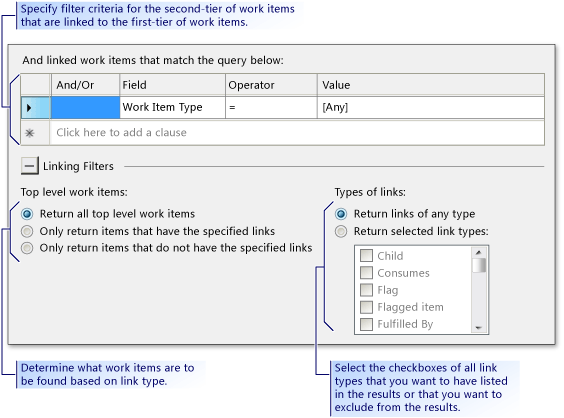This screenshot has height=418, width=564.
Task: Check the Fulfilled By link type checkbox
Action: tap(366, 324)
